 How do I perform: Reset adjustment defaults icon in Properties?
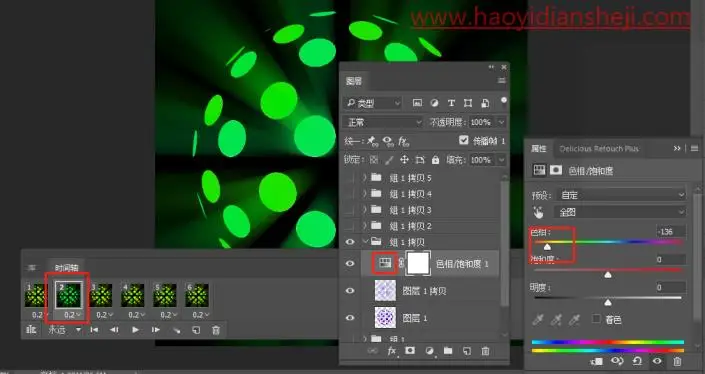click(637, 361)
